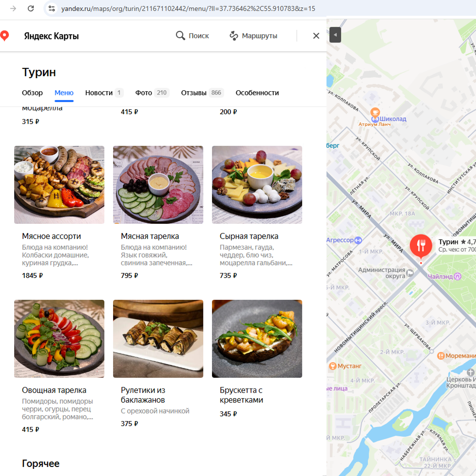Close the Турин organization panel
The width and height of the screenshot is (476, 476).
pyautogui.click(x=316, y=36)
